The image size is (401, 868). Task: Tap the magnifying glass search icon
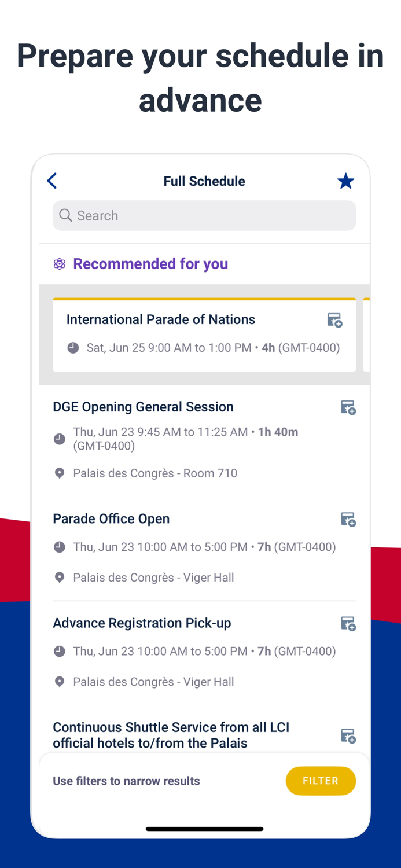(x=65, y=215)
